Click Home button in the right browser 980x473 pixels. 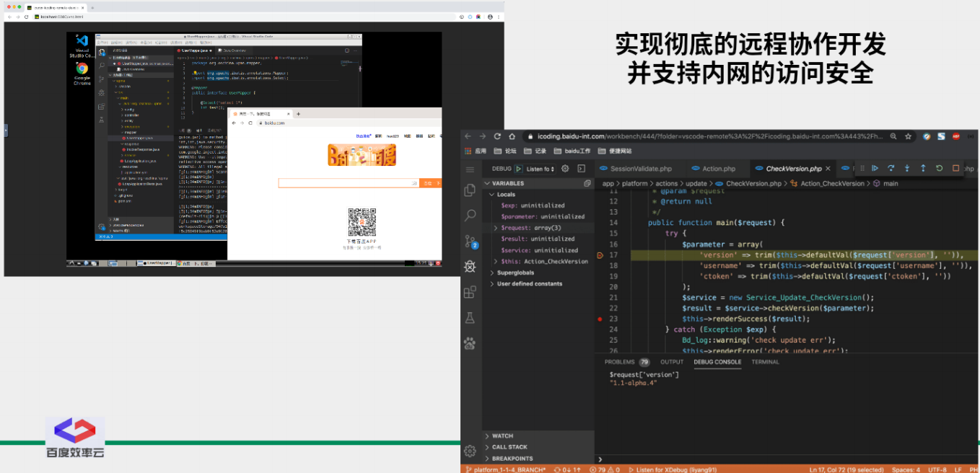(513, 136)
